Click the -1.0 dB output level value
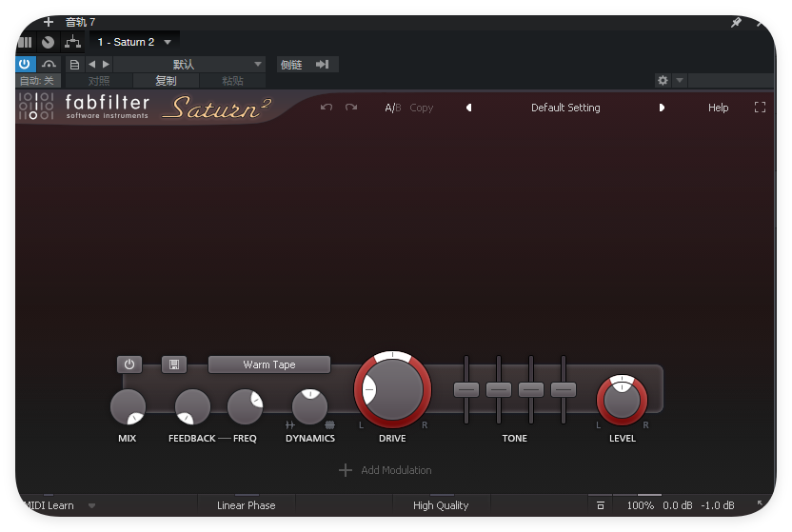792x532 pixels. 718,505
